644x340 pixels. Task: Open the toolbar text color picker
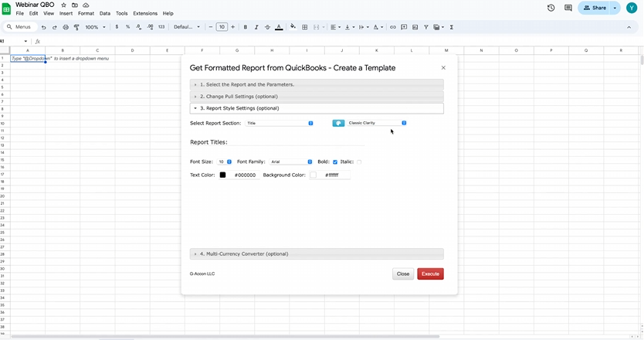[x=279, y=27]
